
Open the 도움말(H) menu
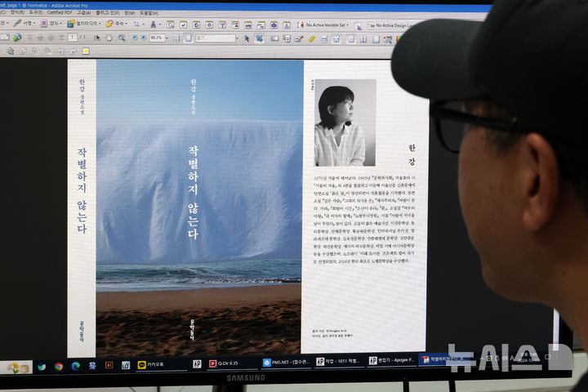[x=149, y=13]
